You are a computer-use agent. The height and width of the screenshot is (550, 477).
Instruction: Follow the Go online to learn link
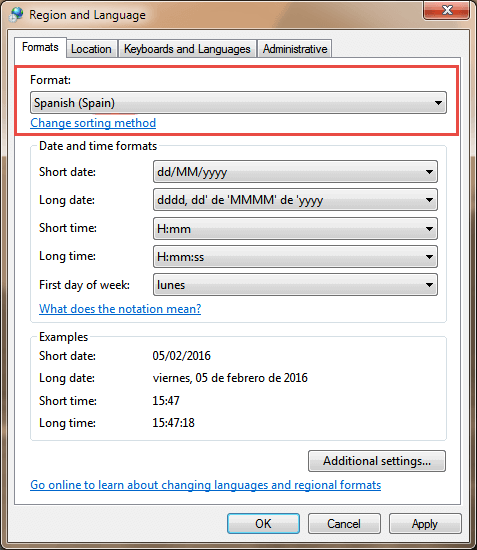(x=206, y=485)
